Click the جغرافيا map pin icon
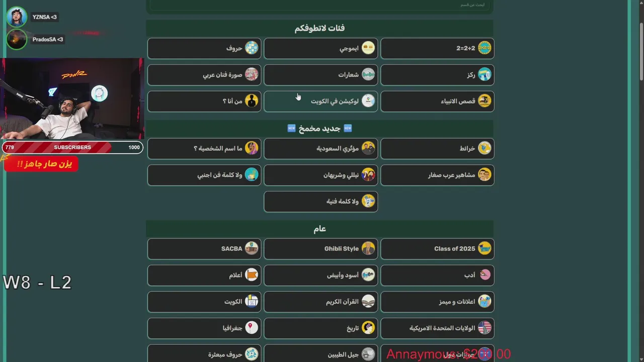Image resolution: width=644 pixels, height=362 pixels. (x=252, y=328)
